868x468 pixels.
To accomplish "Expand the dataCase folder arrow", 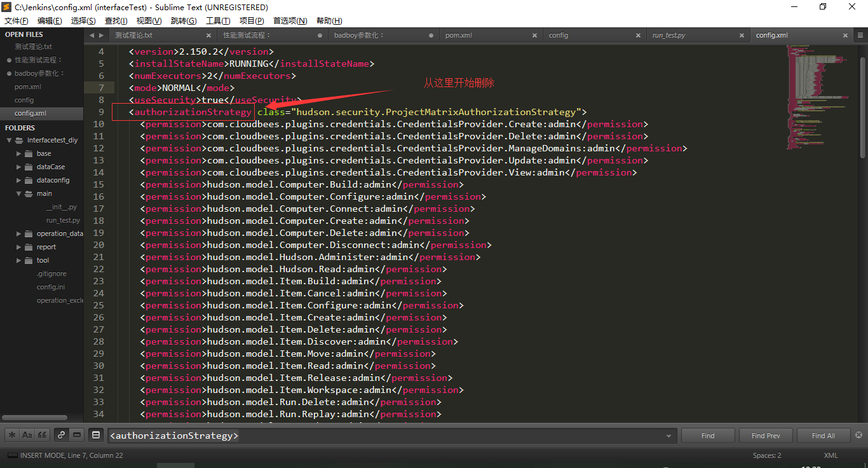I will pyautogui.click(x=18, y=167).
